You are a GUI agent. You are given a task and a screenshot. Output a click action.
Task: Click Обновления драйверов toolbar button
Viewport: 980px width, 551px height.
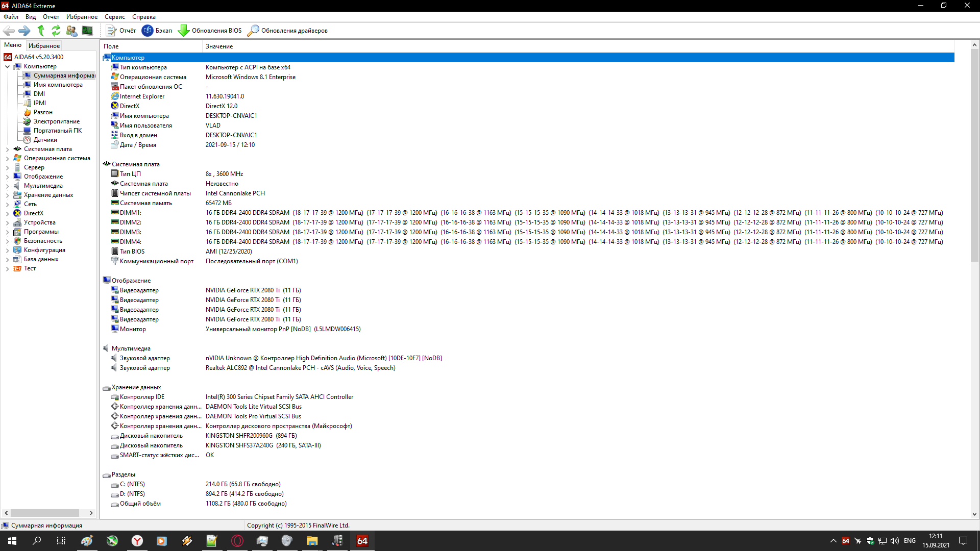tap(287, 31)
